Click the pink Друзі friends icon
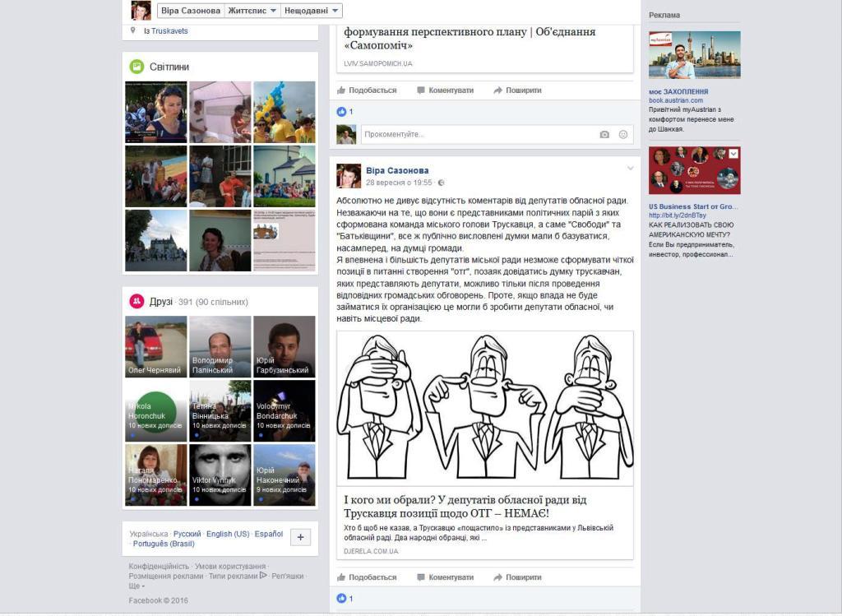The image size is (842, 616). 136,302
